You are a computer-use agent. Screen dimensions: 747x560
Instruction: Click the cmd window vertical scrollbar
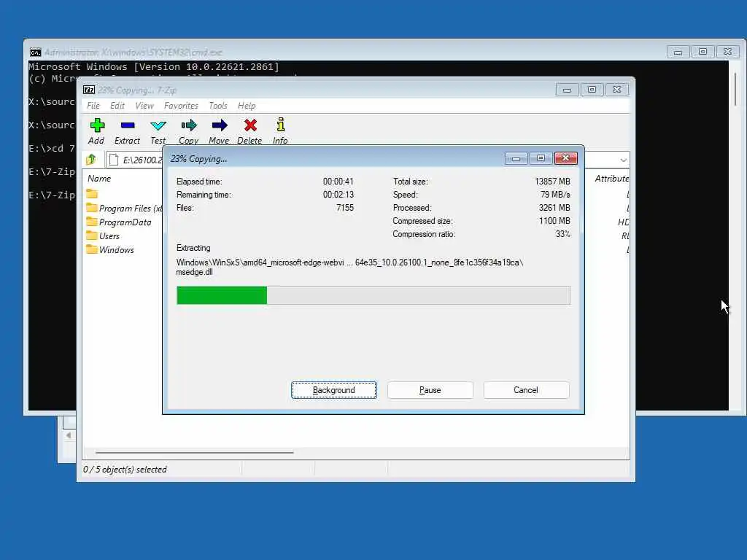pyautogui.click(x=735, y=90)
